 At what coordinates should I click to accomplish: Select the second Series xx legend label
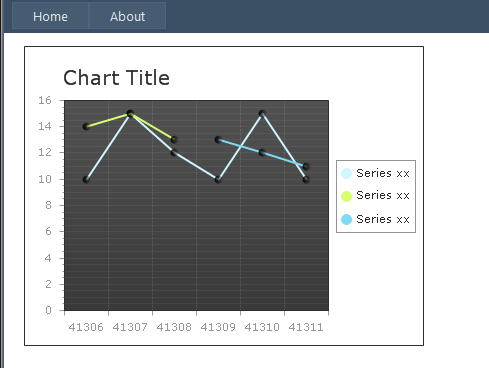383,195
